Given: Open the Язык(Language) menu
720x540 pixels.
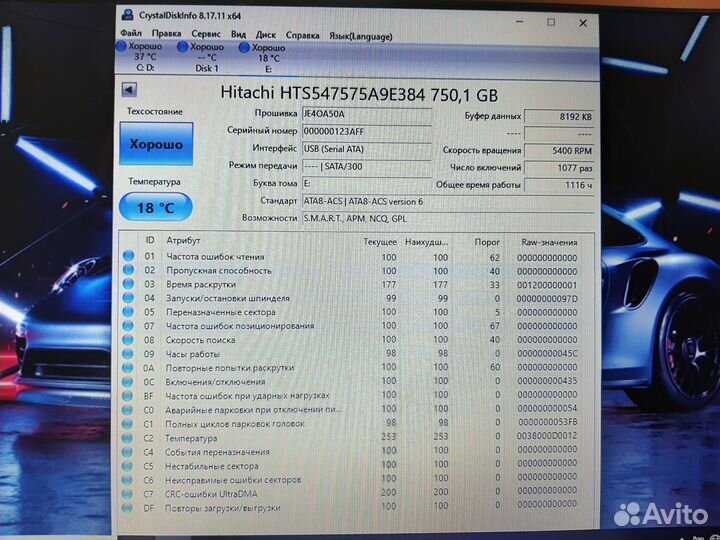Looking at the screenshot, I should pos(360,37).
